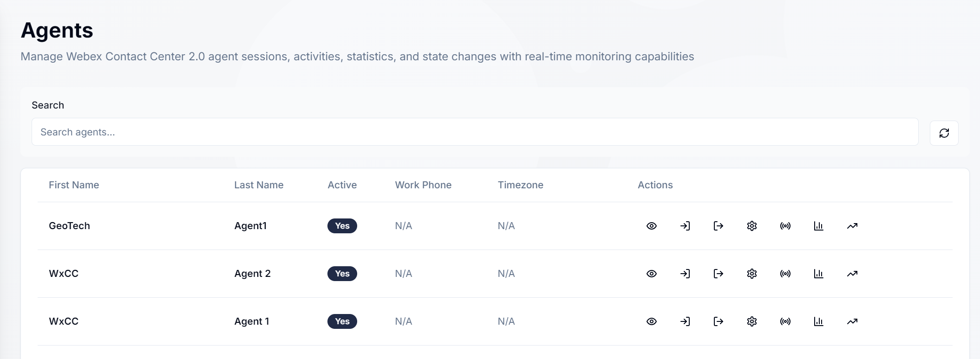Click trending arrow icon for GeoTech Agent1
This screenshot has width=980, height=359.
pyautogui.click(x=852, y=226)
